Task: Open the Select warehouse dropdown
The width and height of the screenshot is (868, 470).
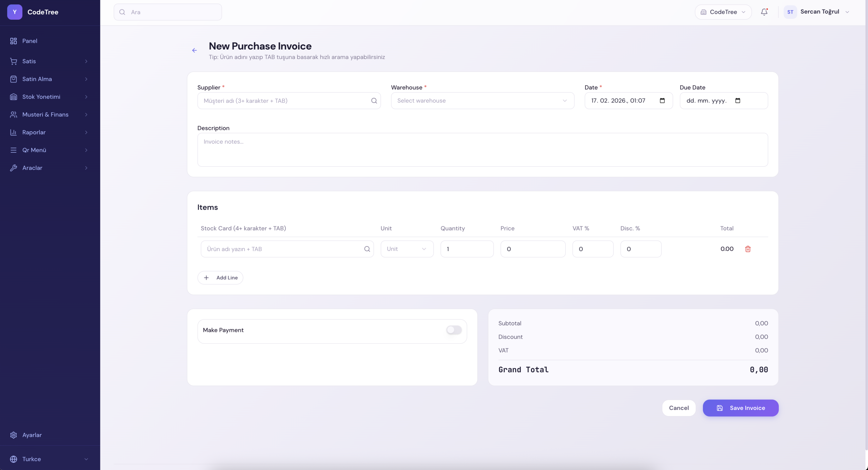Action: pyautogui.click(x=482, y=101)
